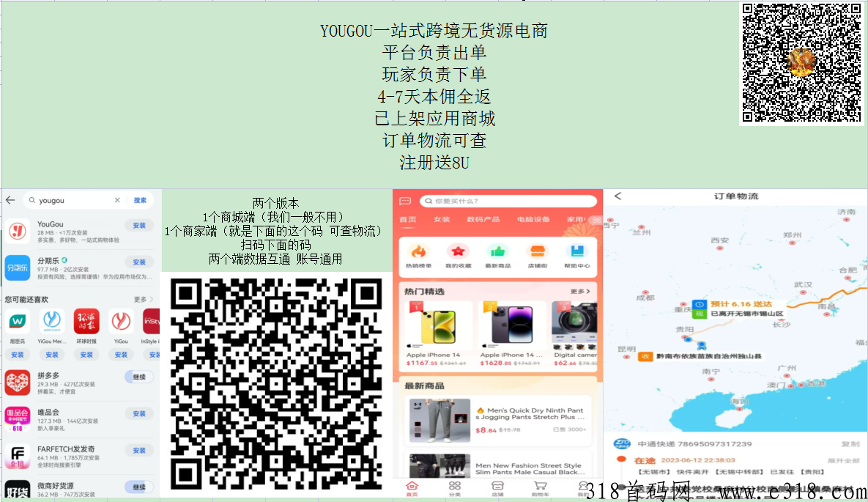Open the 唯品会 app icon

click(18, 419)
